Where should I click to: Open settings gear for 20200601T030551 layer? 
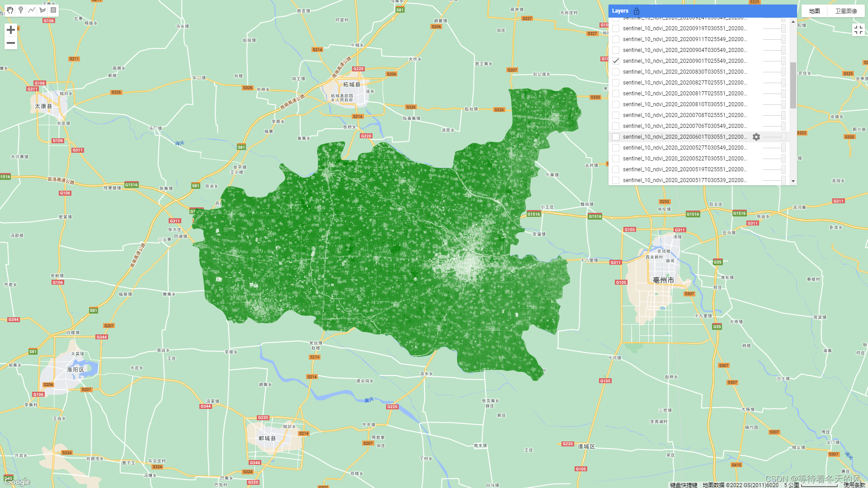756,137
